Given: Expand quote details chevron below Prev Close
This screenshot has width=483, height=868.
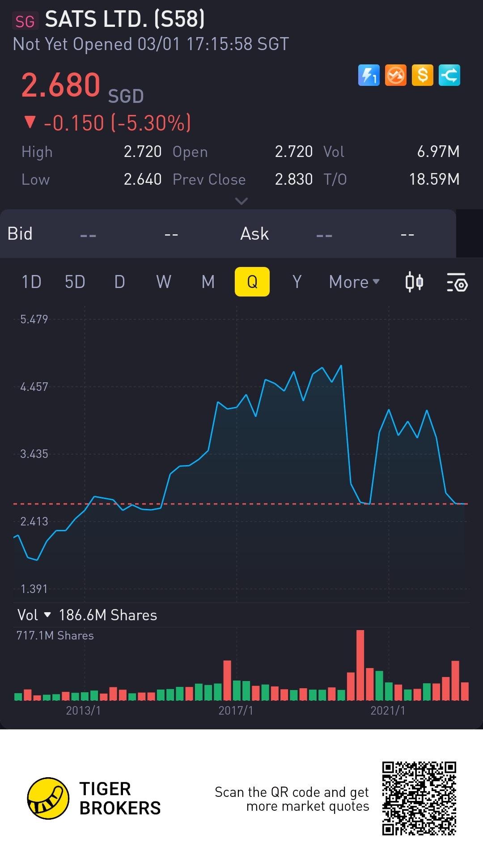Looking at the screenshot, I should 241,201.
